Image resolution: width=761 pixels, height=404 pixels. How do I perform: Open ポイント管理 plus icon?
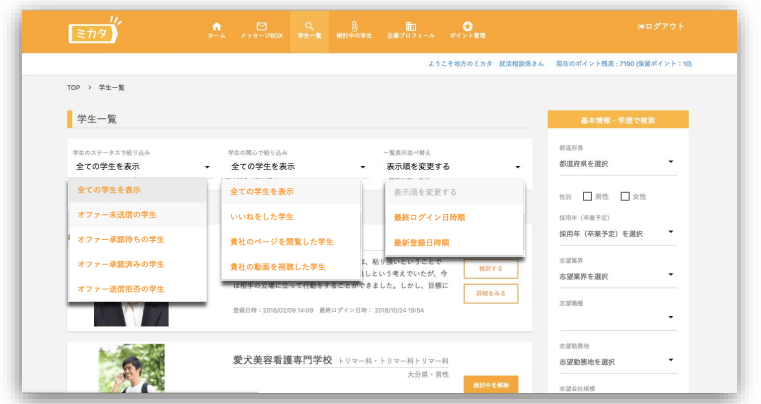467,29
